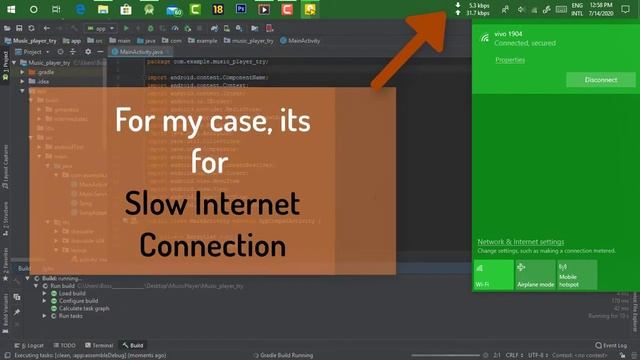Select the Build tool tab
Image resolution: width=640 pixels, height=360 pixels.
[133, 345]
